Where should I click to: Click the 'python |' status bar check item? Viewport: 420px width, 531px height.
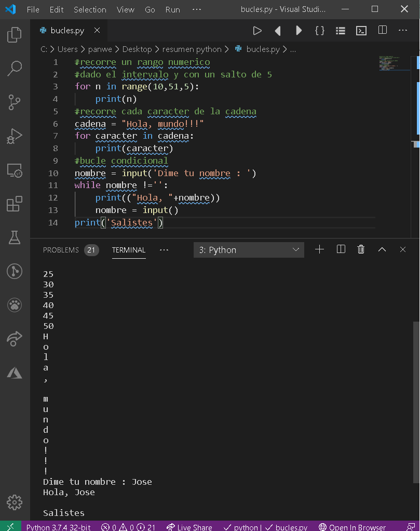point(242,527)
